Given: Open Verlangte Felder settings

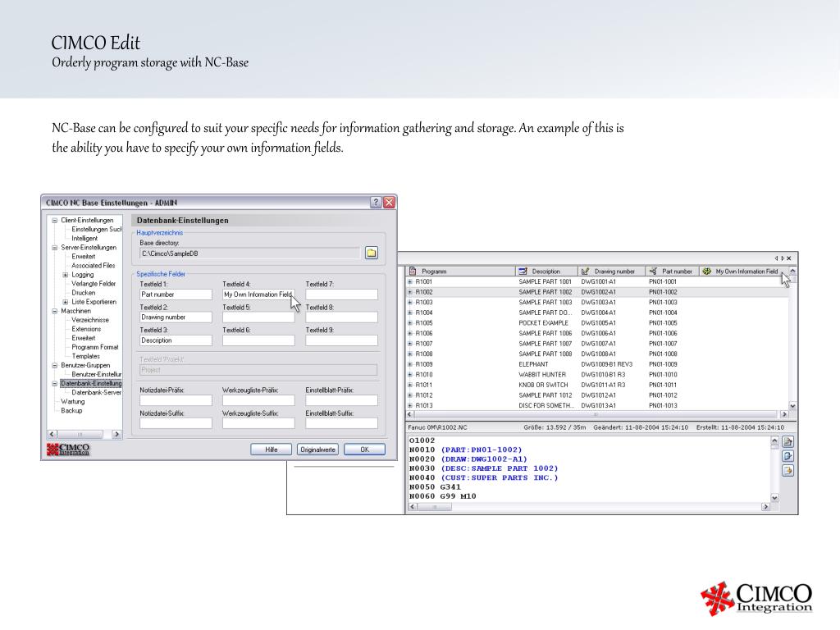Looking at the screenshot, I should [x=94, y=284].
